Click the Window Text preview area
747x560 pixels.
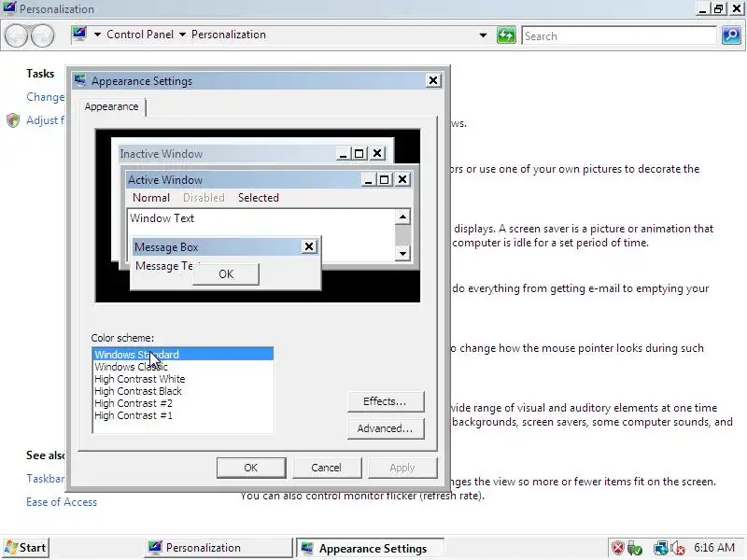click(162, 218)
